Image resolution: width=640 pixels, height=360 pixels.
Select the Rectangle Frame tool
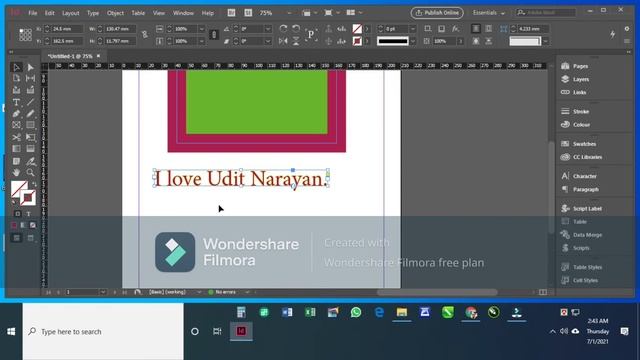(x=16, y=125)
